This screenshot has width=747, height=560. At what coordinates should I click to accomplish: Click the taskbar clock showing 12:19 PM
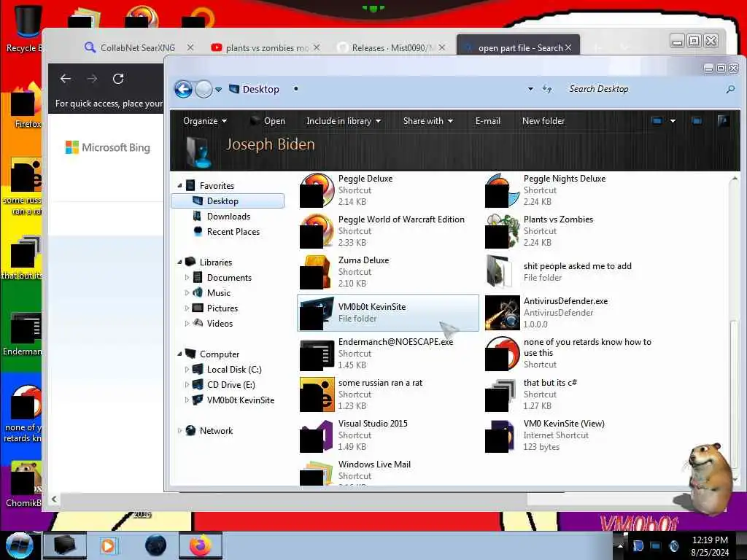click(x=710, y=545)
